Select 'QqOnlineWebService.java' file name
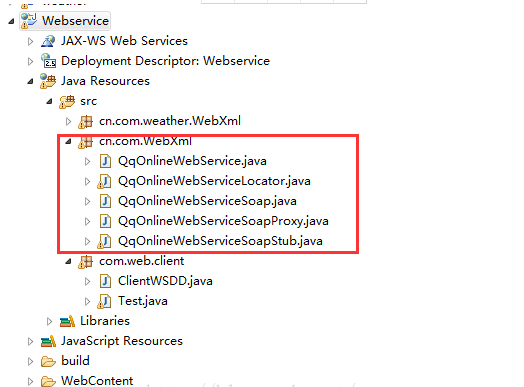This screenshot has height=387, width=524. [192, 161]
